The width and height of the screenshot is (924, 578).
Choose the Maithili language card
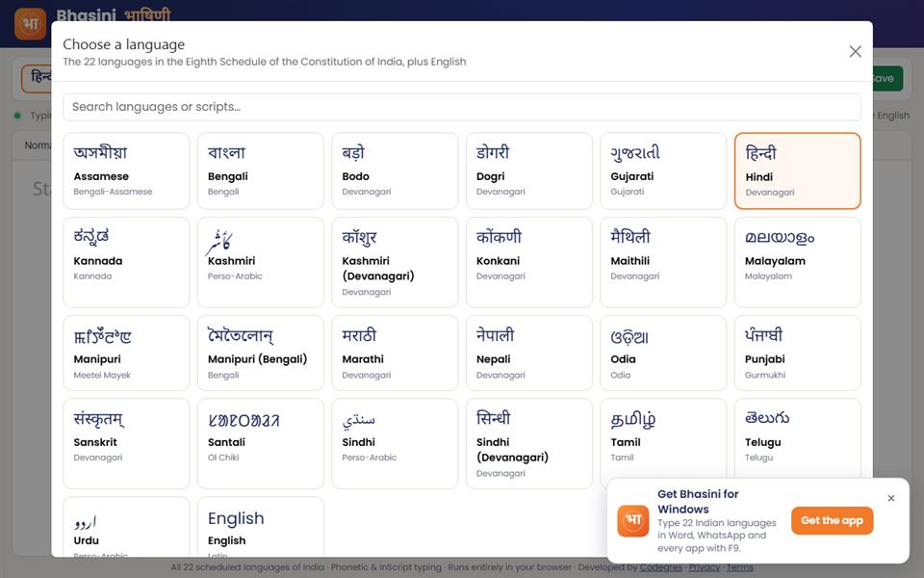coord(663,262)
